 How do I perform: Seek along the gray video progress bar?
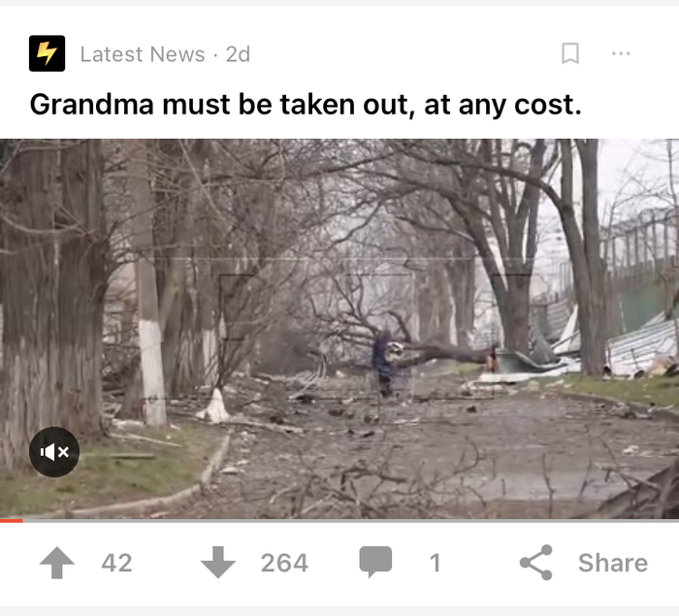[x=339, y=520]
